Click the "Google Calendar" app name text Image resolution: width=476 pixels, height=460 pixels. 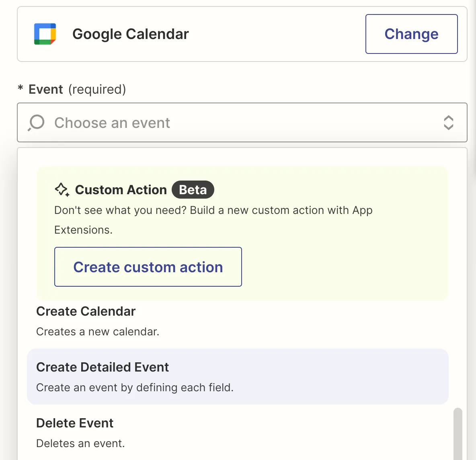click(131, 34)
